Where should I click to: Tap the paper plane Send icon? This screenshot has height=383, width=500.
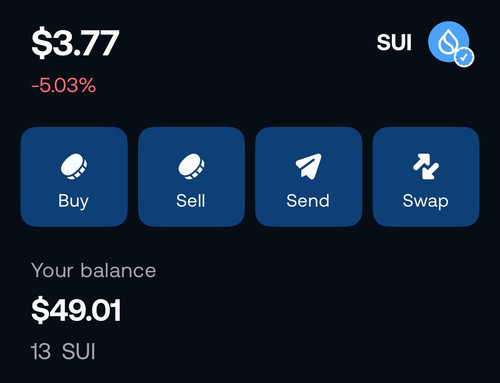(309, 166)
